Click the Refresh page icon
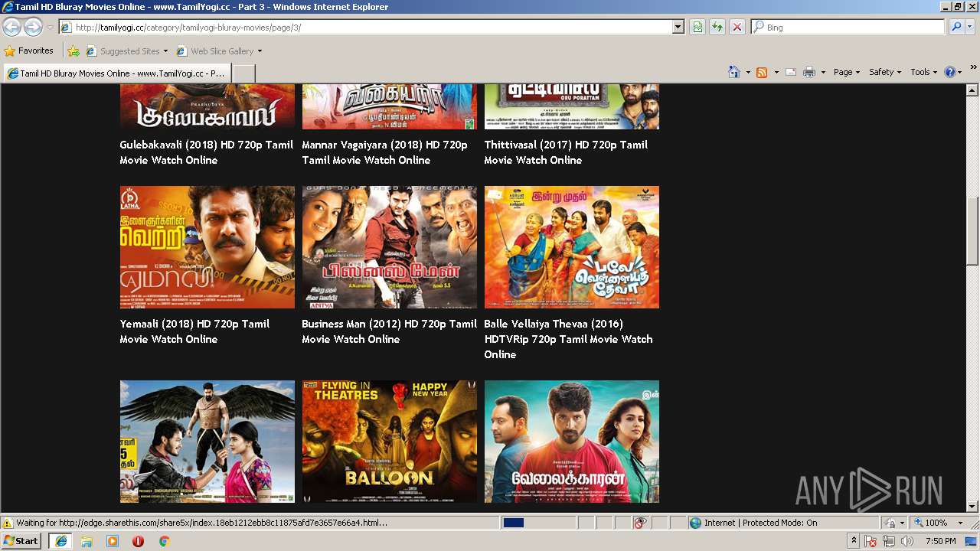Screen dimensions: 980x551 click(717, 27)
